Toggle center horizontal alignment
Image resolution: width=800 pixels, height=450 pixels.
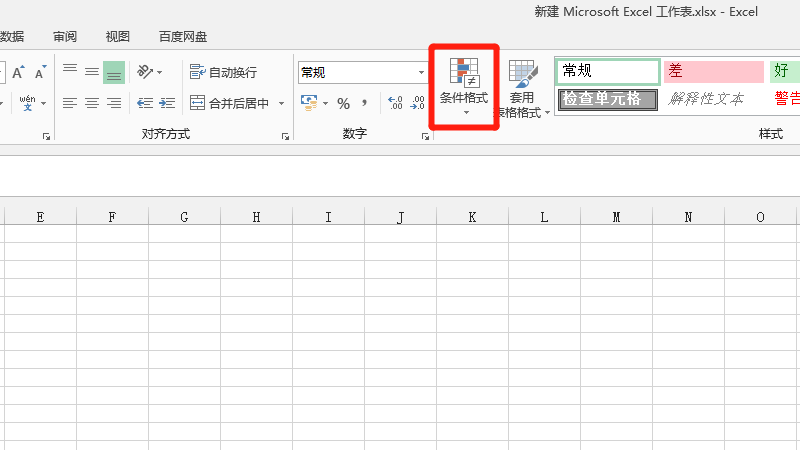click(92, 103)
